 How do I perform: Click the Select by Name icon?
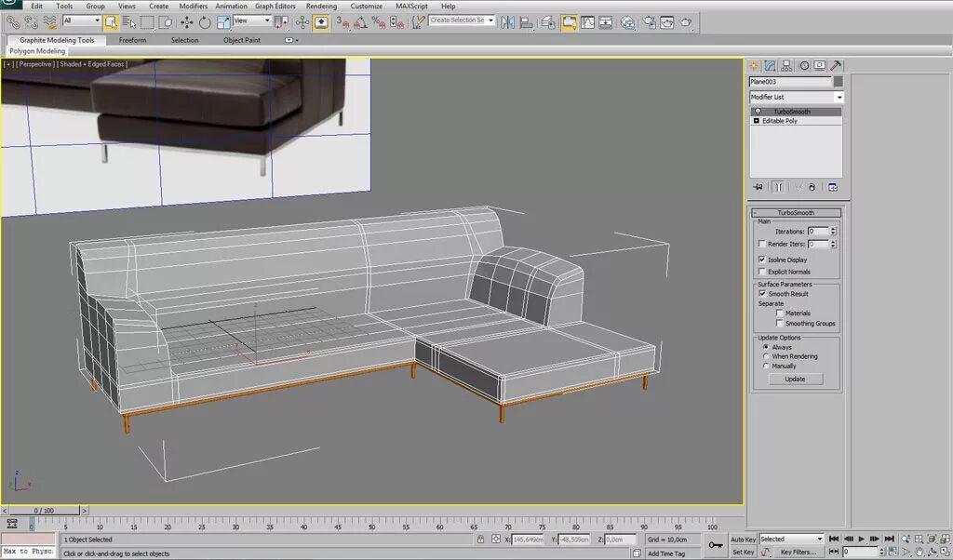coord(127,21)
